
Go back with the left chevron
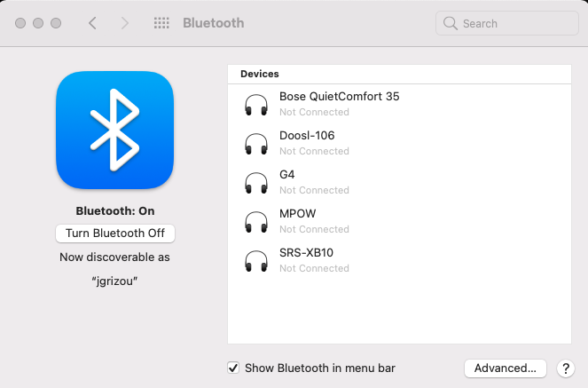[92, 23]
